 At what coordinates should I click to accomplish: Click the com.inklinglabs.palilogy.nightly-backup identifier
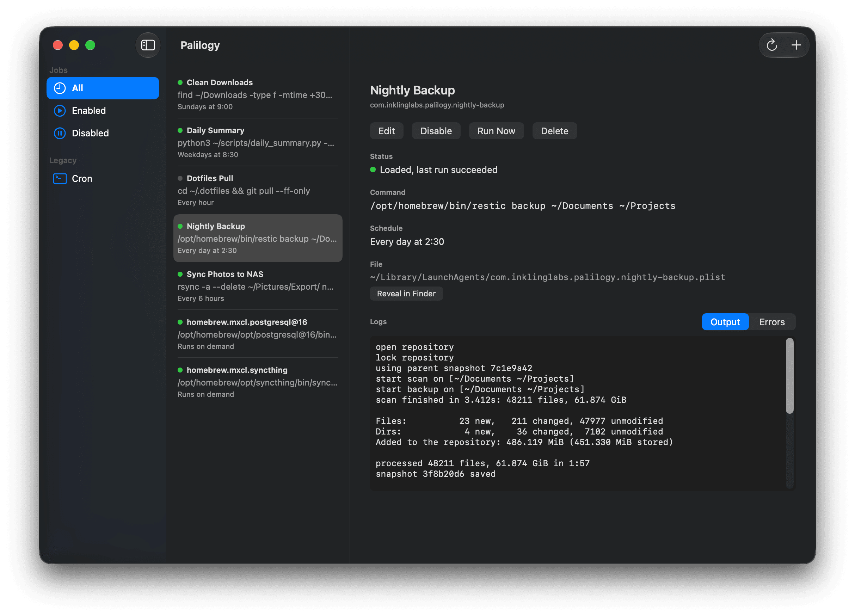(x=437, y=105)
